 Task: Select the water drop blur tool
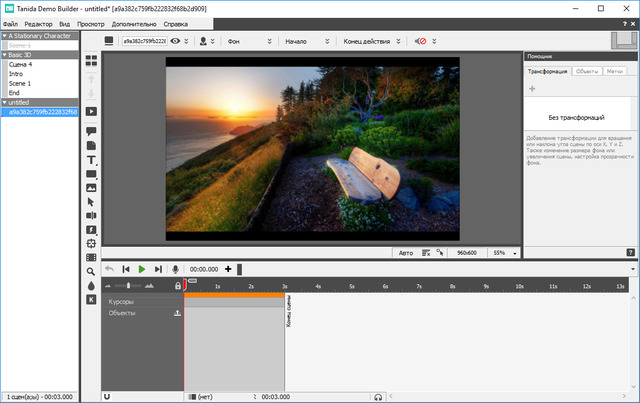point(91,285)
